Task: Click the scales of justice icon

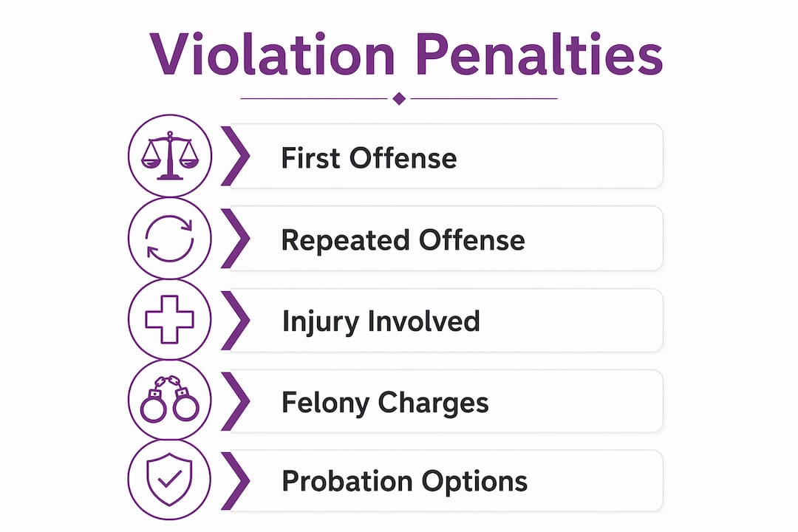Action: coord(169,156)
